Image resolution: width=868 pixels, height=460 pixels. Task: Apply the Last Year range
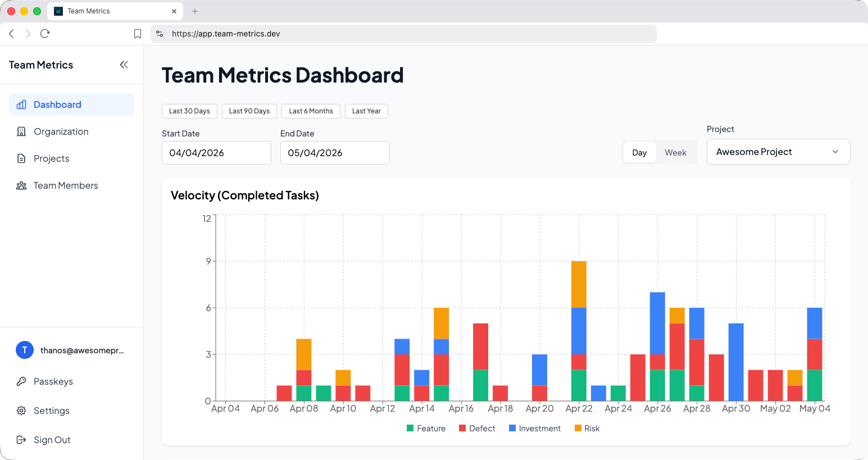pyautogui.click(x=366, y=111)
